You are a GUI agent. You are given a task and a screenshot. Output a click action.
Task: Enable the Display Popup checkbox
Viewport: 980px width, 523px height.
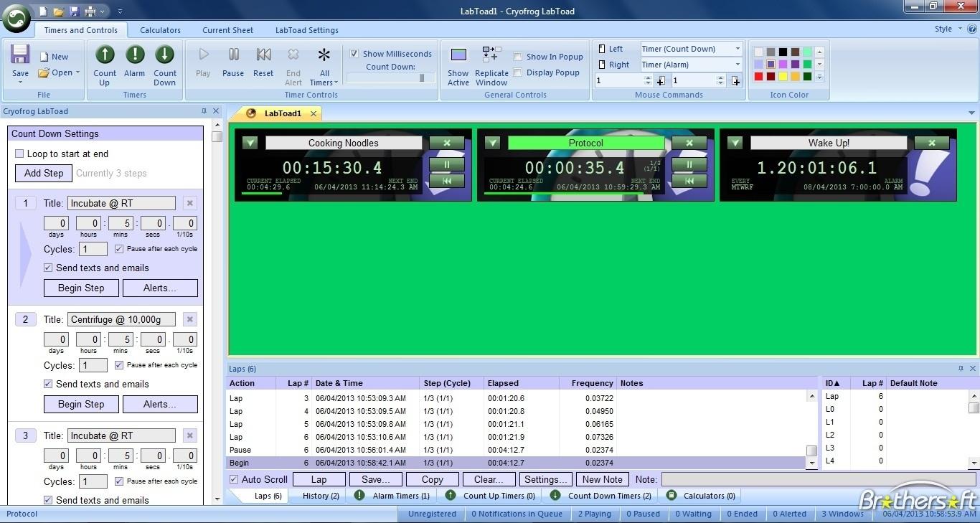[517, 72]
